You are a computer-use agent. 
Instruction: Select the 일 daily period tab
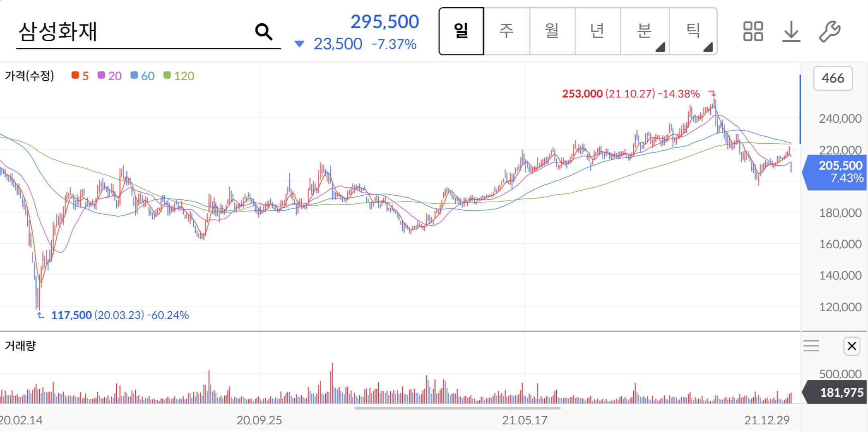point(461,31)
